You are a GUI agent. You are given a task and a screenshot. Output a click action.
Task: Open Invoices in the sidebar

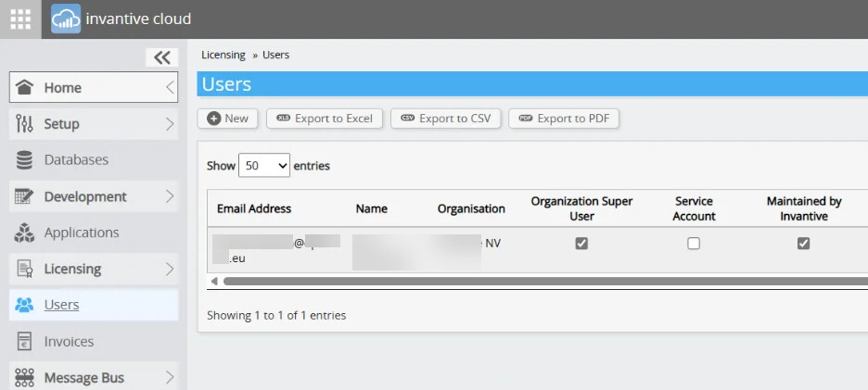(94, 341)
